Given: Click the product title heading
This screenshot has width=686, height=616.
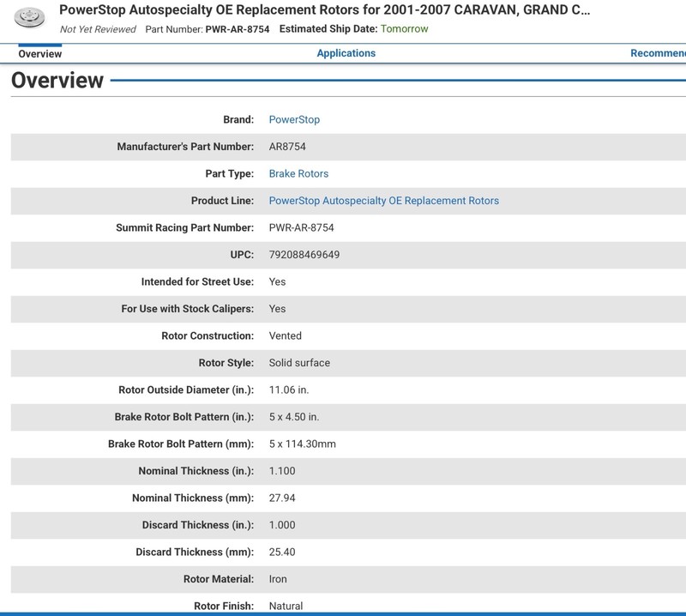Looking at the screenshot, I should point(324,9).
